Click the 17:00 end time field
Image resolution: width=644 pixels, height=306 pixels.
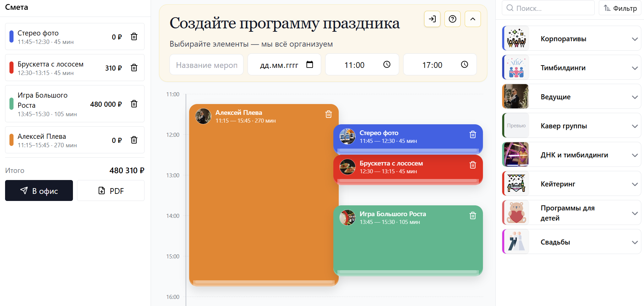[440, 65]
